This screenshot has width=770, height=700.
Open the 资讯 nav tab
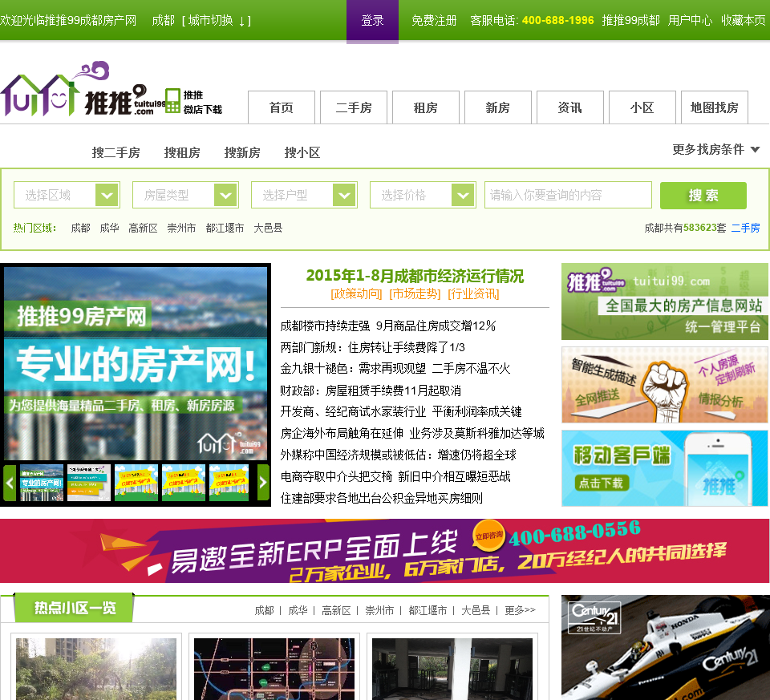coord(570,107)
